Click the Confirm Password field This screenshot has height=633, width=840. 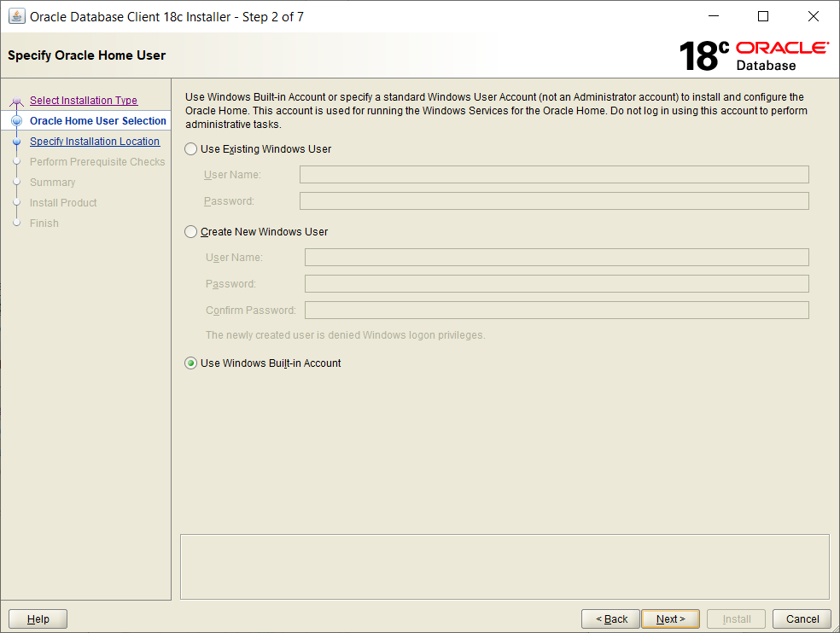pyautogui.click(x=557, y=310)
